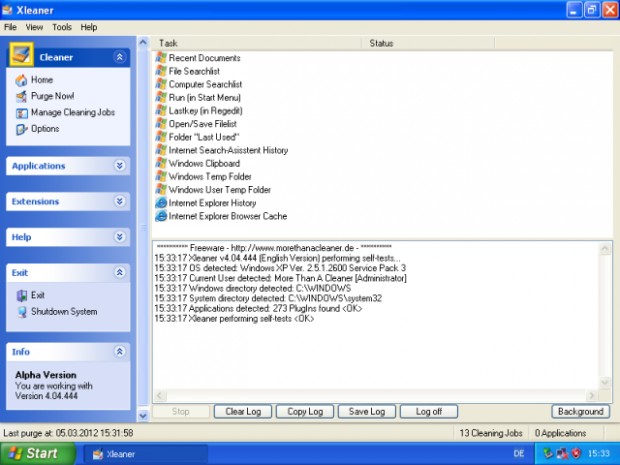Click the Windows Clipboard task icon
The width and height of the screenshot is (620, 465).
(161, 163)
